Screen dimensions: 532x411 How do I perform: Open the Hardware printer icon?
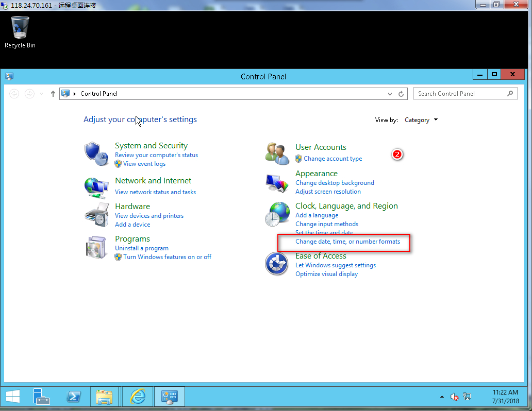(96, 215)
